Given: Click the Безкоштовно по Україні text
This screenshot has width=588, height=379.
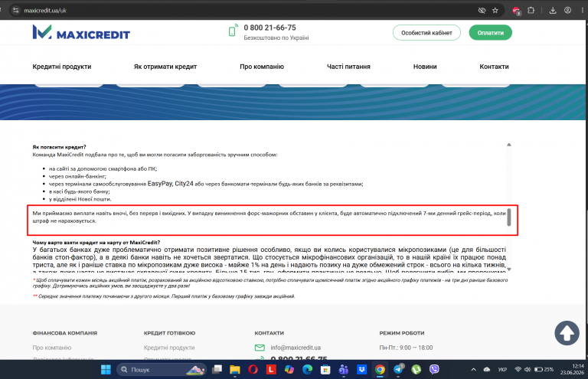Looking at the screenshot, I should 276,38.
